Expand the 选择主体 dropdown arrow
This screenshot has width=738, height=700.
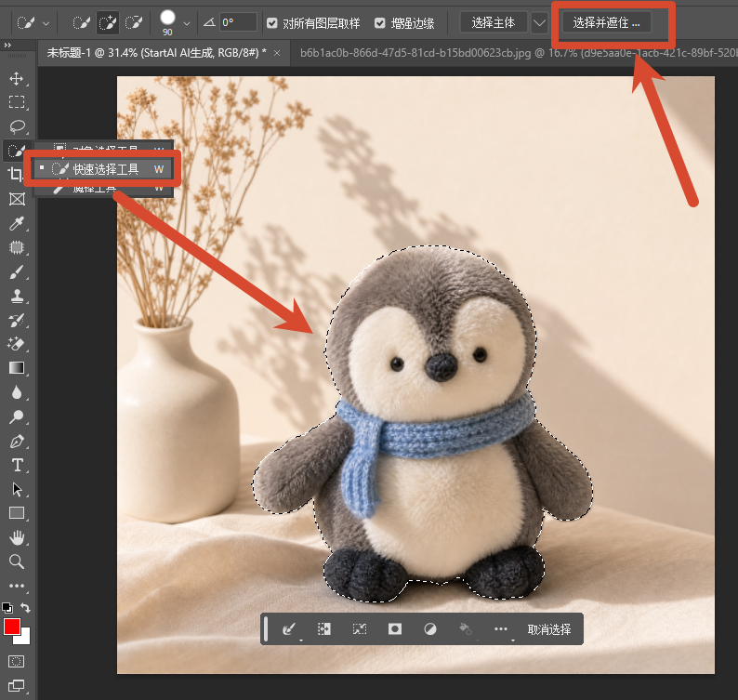(x=539, y=22)
